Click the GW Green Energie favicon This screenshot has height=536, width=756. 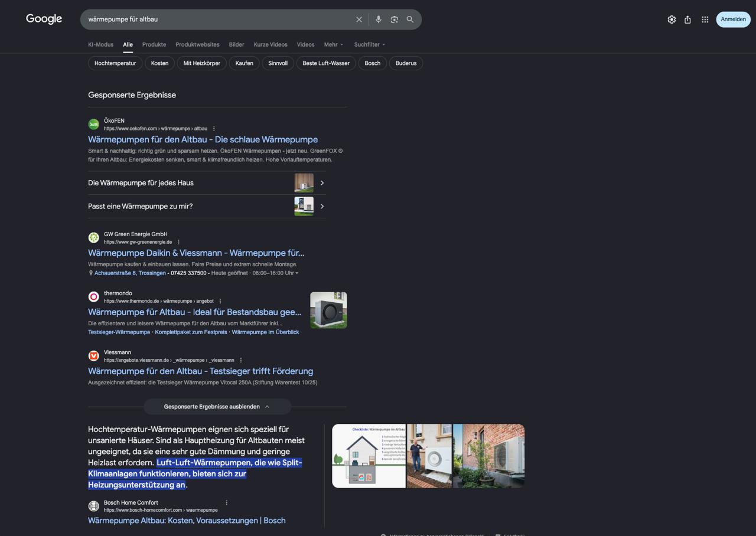pyautogui.click(x=93, y=237)
